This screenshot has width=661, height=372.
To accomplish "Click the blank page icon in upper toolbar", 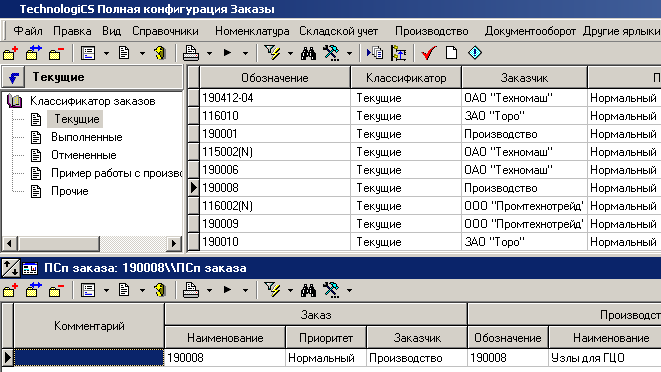I will point(451,53).
